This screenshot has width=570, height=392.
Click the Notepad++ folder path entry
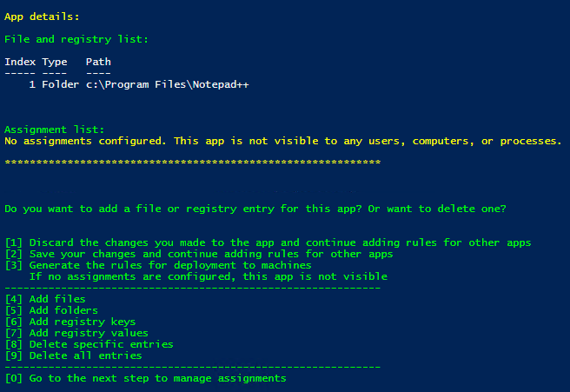pyautogui.click(x=168, y=84)
